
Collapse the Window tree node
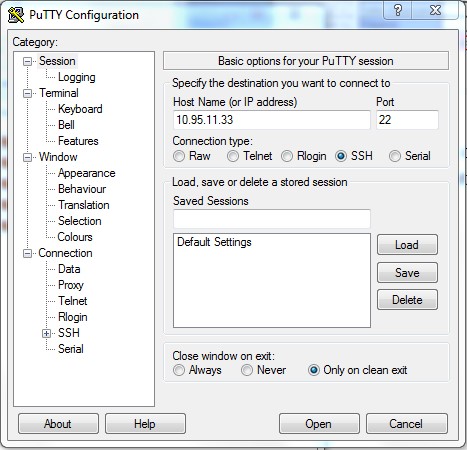27,157
